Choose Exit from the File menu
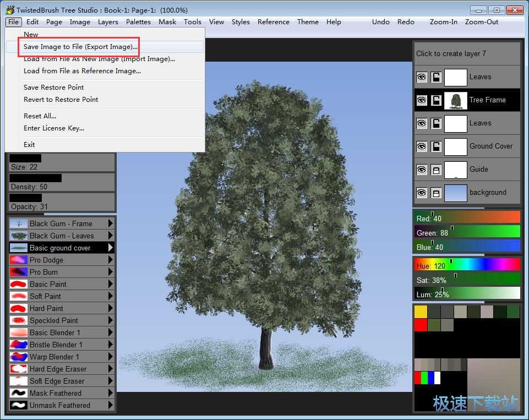 pos(105,145)
